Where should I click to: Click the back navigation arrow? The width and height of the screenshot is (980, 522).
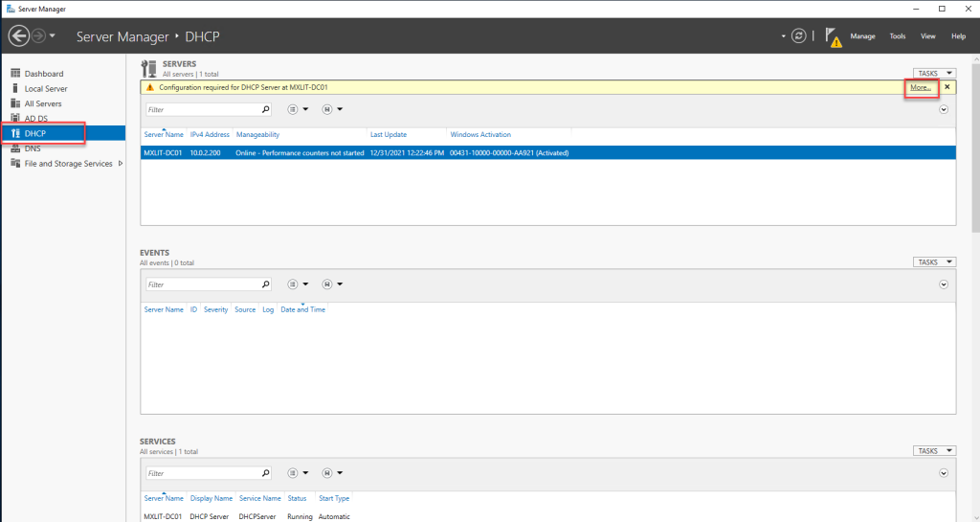tap(19, 35)
